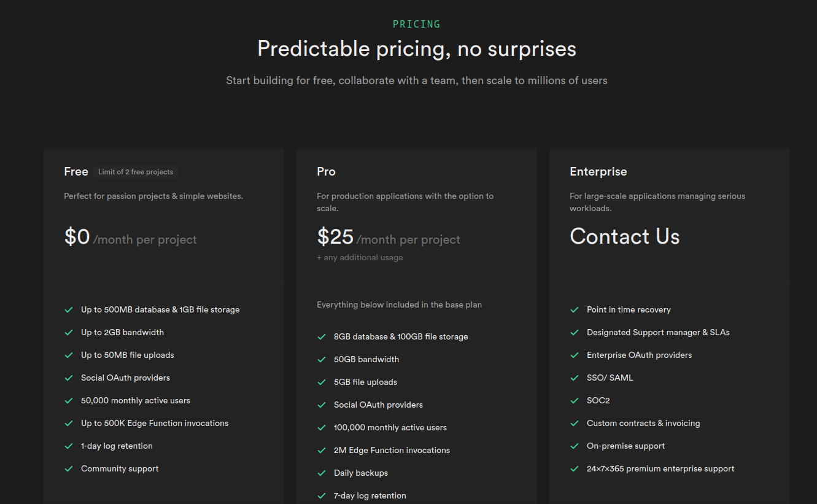Click the checkmark beside Daily backups

[322, 473]
